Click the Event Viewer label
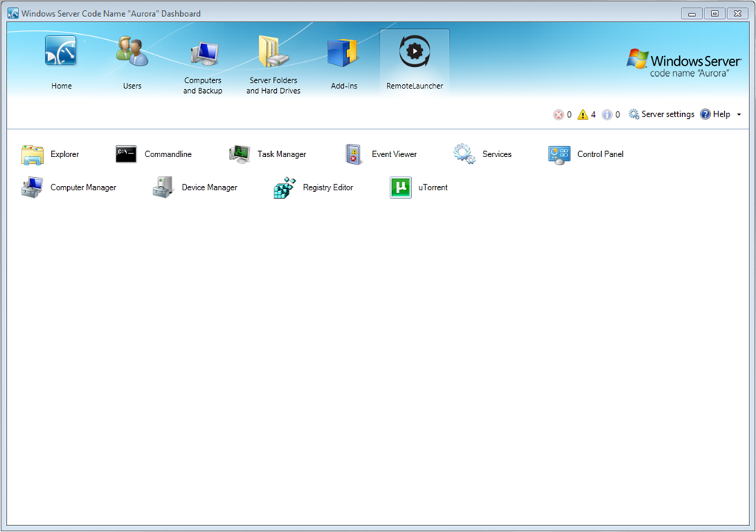Viewport: 756px width, 532px height. point(394,154)
